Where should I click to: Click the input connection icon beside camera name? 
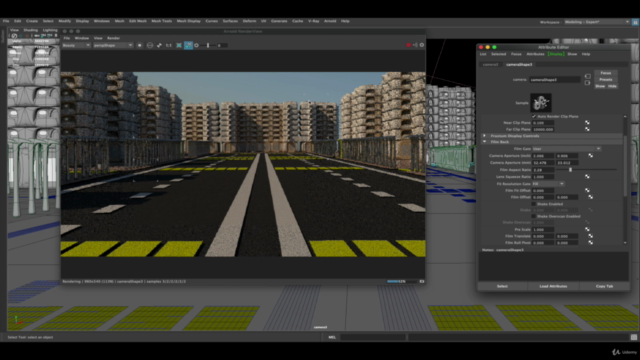(587, 76)
